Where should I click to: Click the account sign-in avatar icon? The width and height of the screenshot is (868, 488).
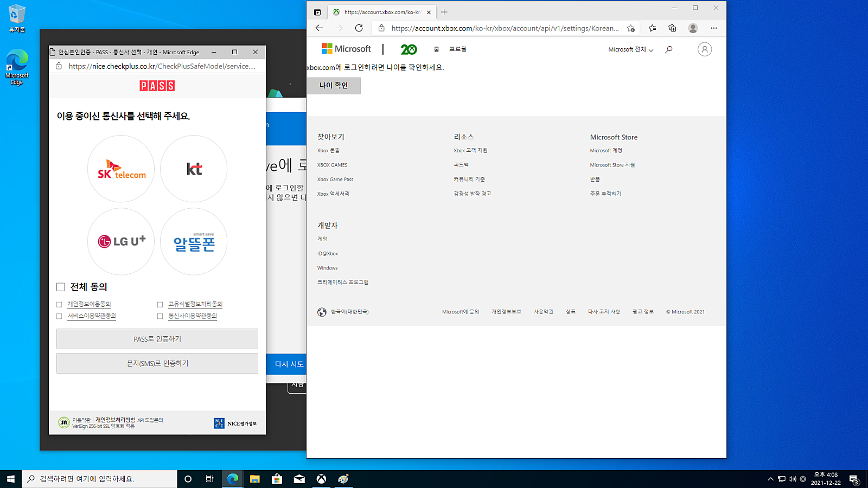click(x=705, y=49)
